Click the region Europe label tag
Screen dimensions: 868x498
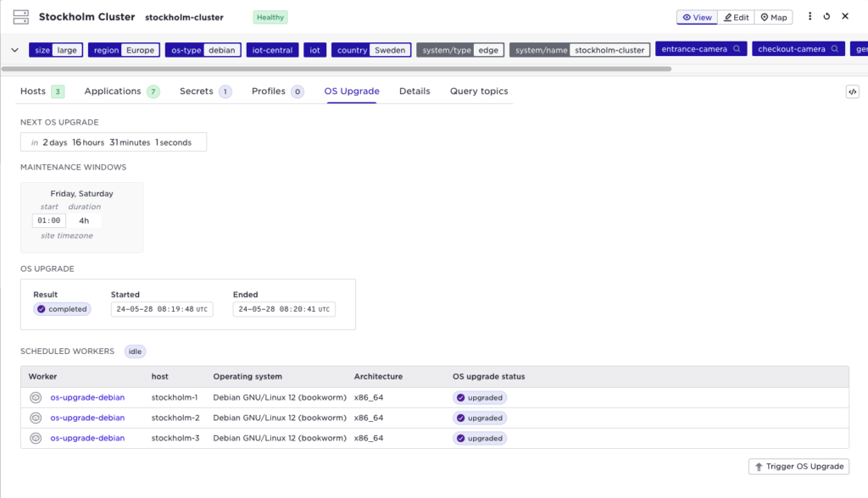124,50
